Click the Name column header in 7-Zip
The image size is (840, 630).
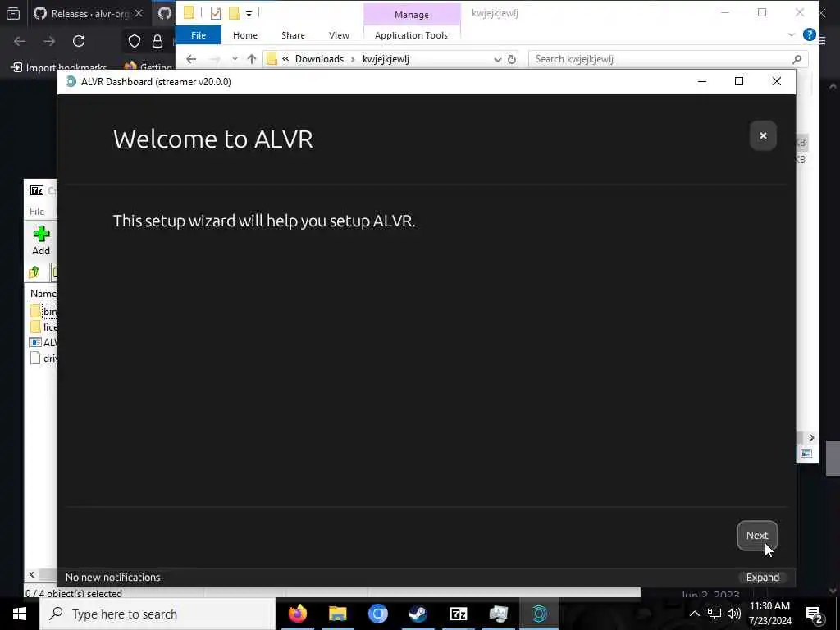[x=43, y=294]
